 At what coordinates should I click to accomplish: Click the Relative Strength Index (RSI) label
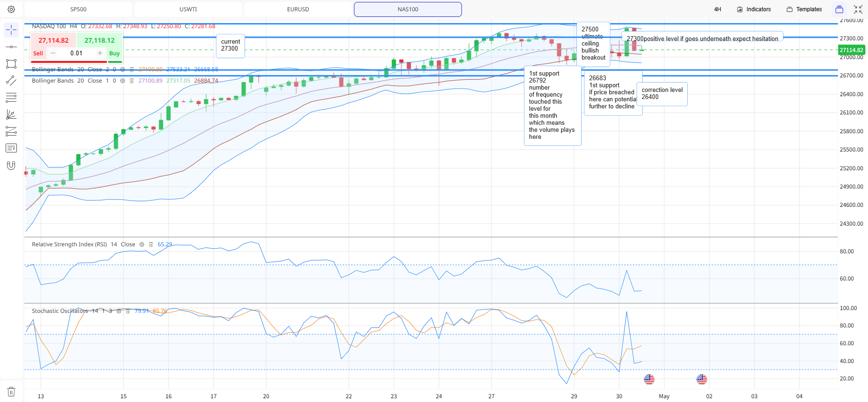click(69, 244)
